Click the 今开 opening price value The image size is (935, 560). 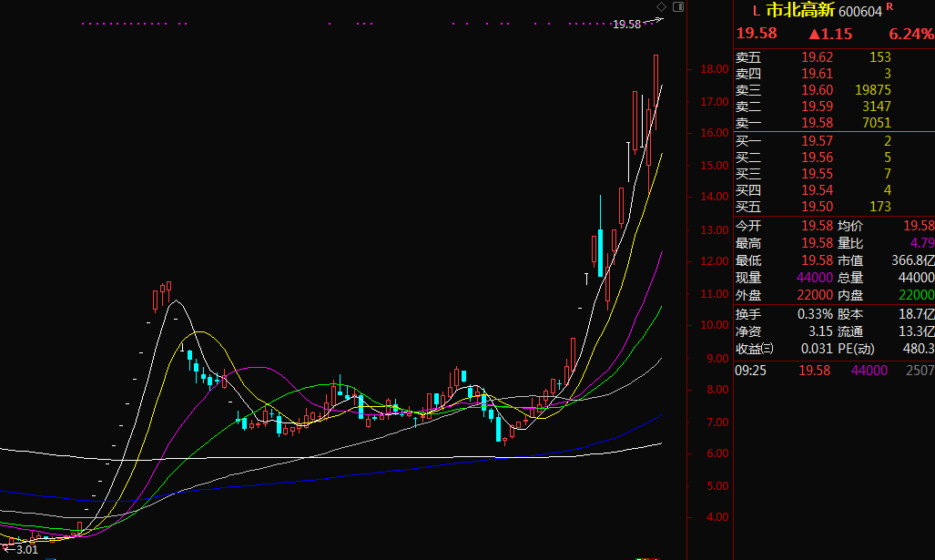pos(817,226)
